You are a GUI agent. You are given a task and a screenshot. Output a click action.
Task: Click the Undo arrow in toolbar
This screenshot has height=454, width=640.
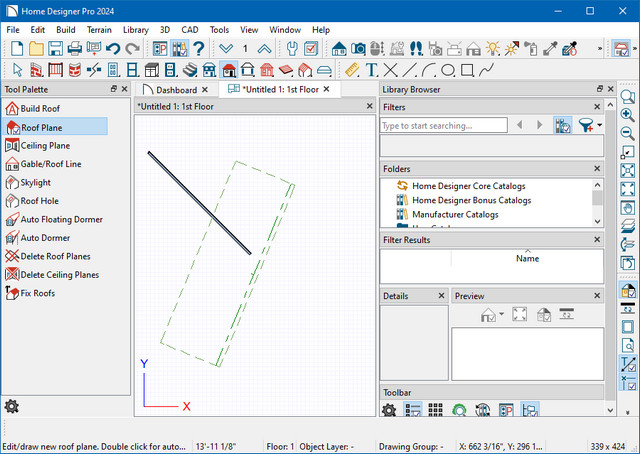click(114, 48)
